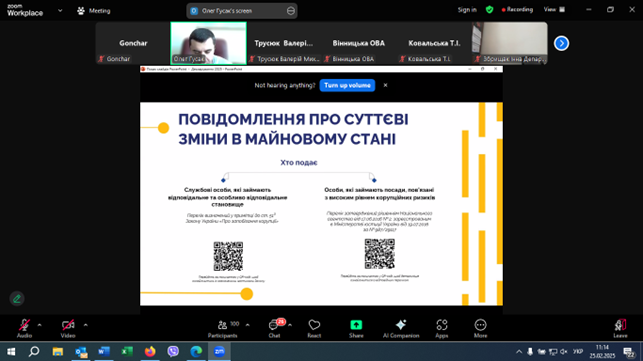Viewport: 643px width, 361px height.
Task: Click the left QR code on slide
Action: coord(228,256)
